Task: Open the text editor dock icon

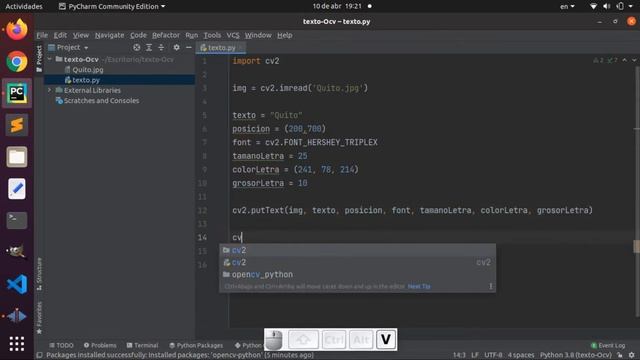Action: coord(17,189)
